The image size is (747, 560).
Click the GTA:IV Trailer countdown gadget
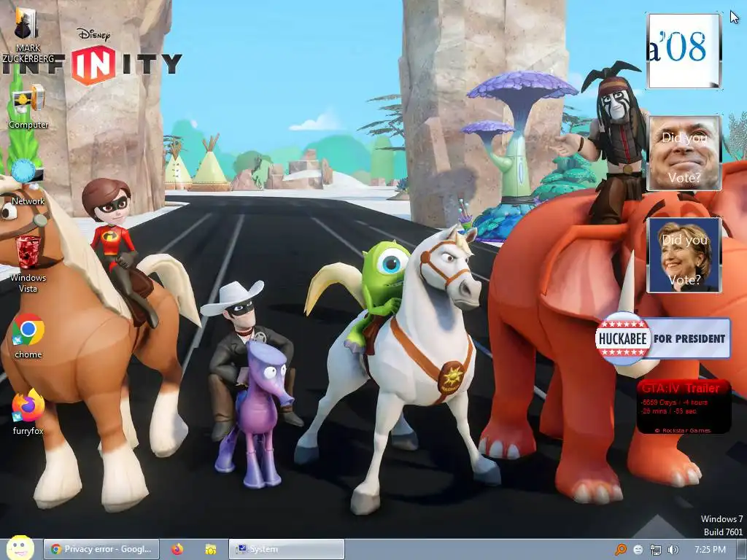(684, 406)
